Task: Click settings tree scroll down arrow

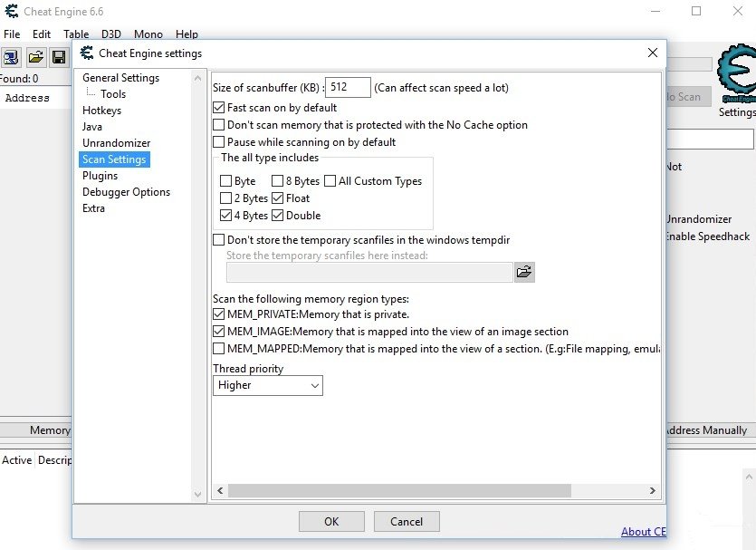Action: point(197,494)
